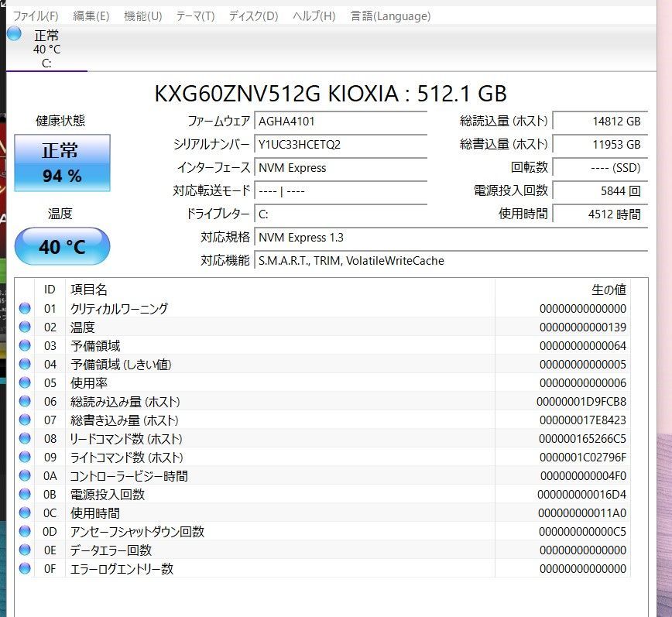Select the エラーログエントリー数 attribute name
Viewport: 672px width, 617px height.
coord(122,568)
